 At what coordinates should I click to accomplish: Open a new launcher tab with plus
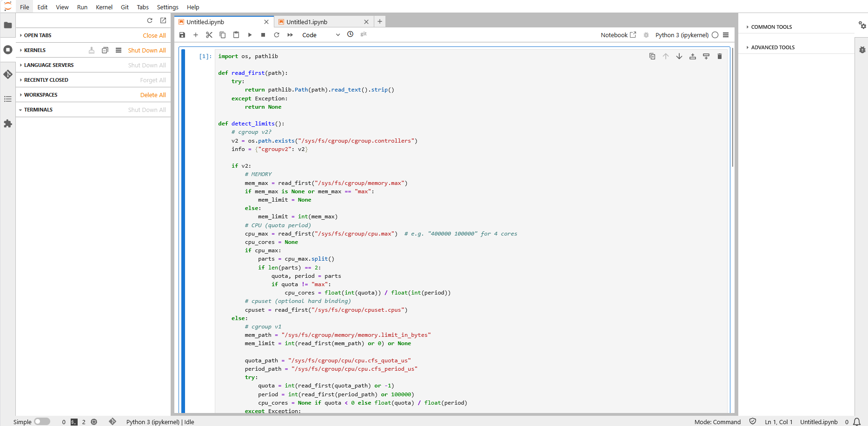click(380, 21)
